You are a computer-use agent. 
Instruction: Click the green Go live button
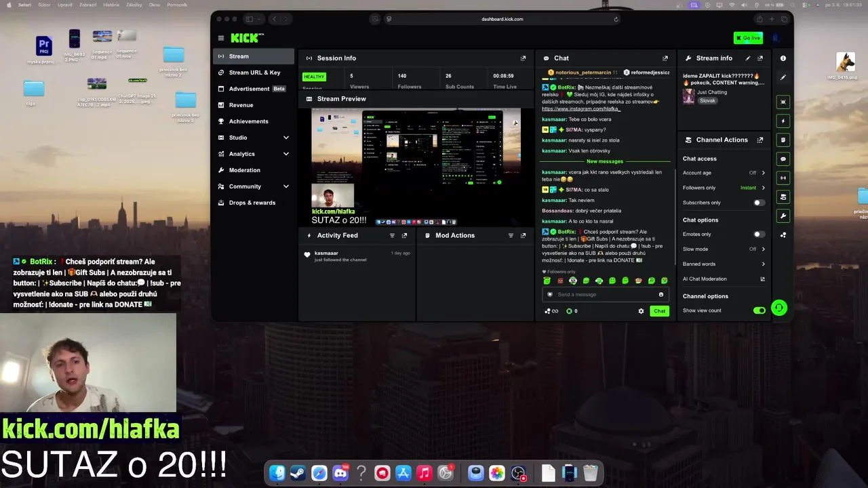(748, 38)
